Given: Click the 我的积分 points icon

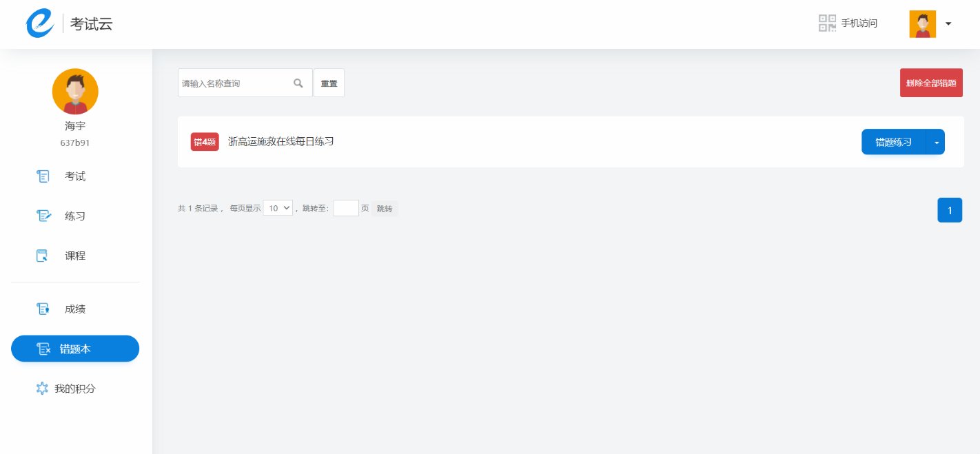Looking at the screenshot, I should (42, 389).
